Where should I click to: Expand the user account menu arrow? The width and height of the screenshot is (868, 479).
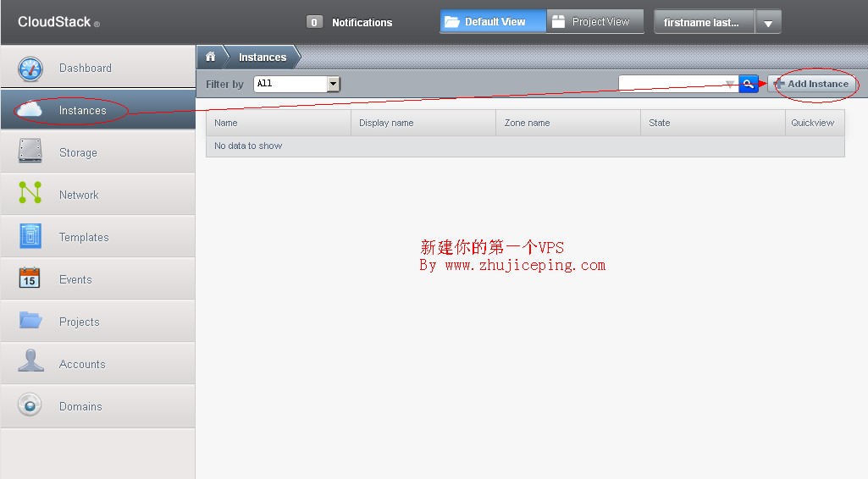(x=767, y=23)
